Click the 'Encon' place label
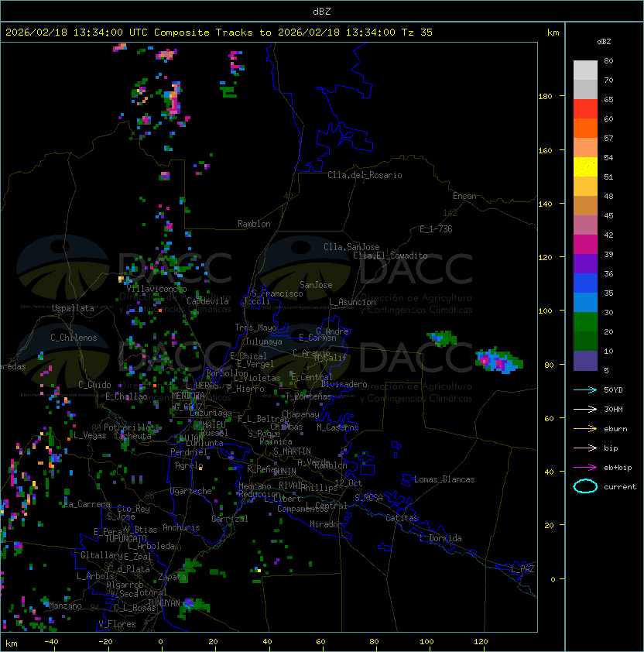 (464, 196)
